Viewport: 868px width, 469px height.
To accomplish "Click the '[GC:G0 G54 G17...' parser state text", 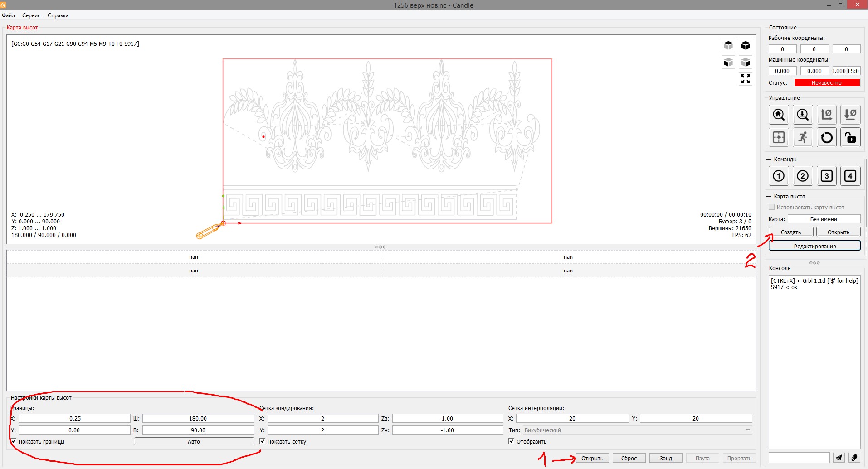I will coord(75,44).
